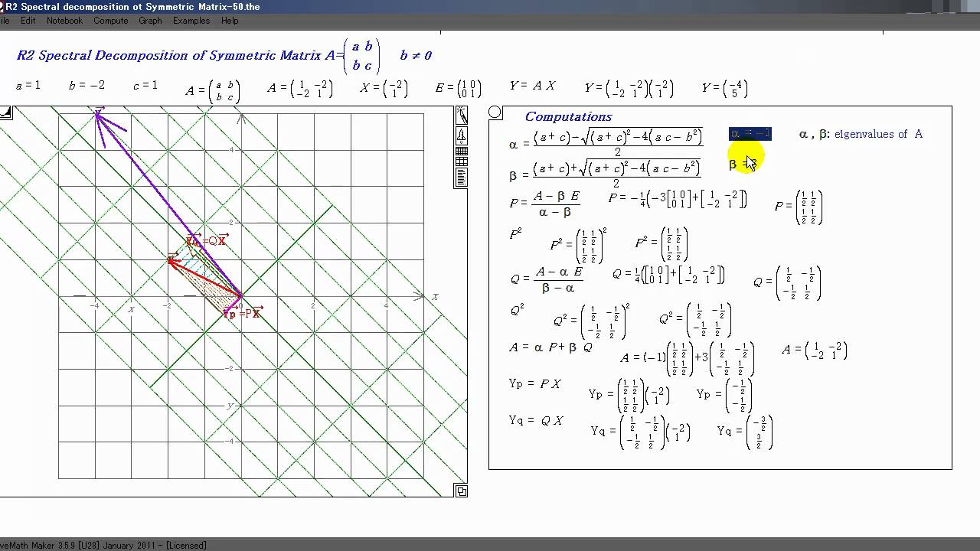Viewport: 980px width, 551px height.
Task: Open the graph details list icon
Action: coord(461,178)
